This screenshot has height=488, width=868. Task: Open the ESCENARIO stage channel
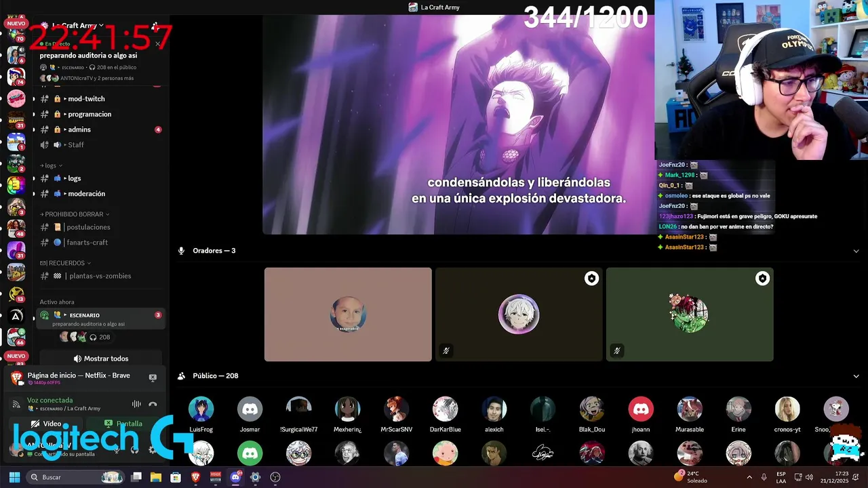coord(99,319)
